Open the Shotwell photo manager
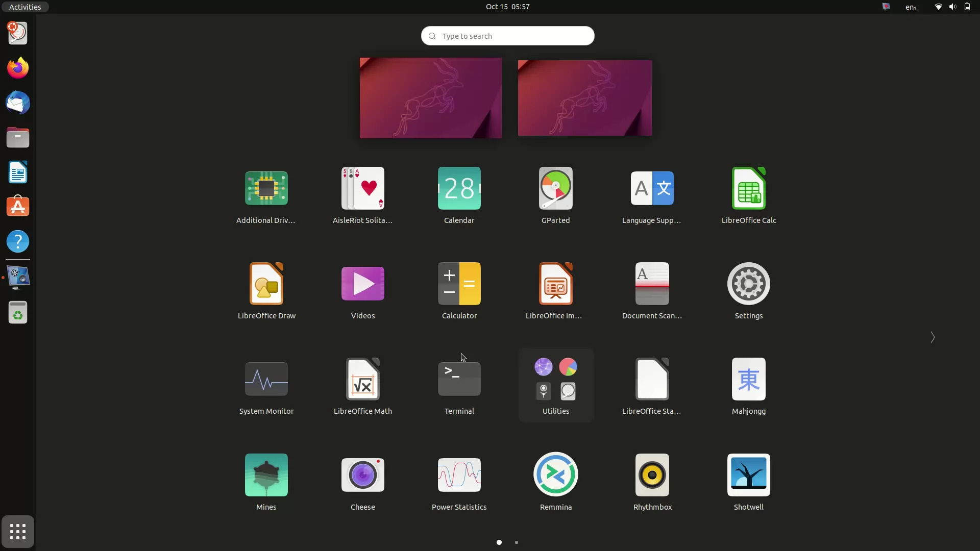 pyautogui.click(x=748, y=474)
